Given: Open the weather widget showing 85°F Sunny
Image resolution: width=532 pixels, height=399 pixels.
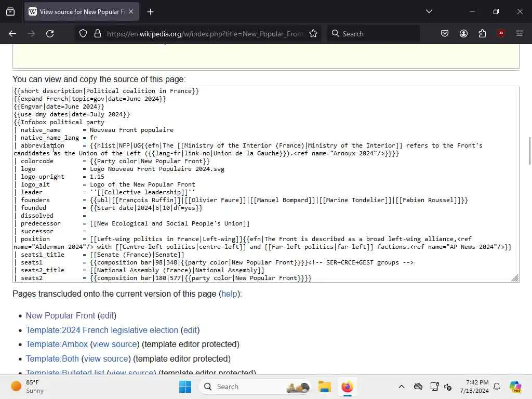Looking at the screenshot, I should coord(28,387).
